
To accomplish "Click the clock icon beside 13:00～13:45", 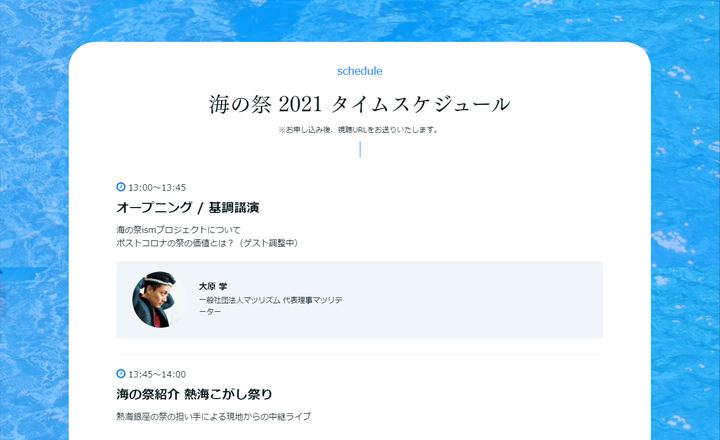I will point(121,186).
